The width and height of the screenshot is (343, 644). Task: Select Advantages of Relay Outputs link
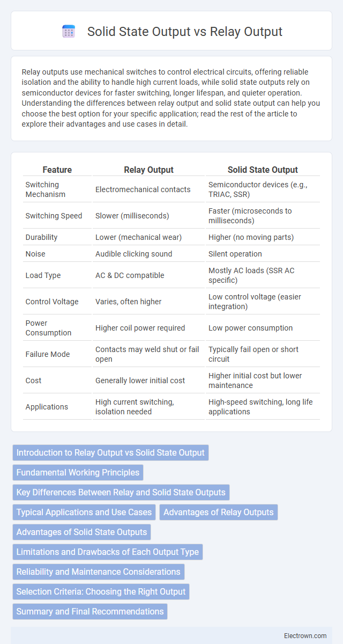pyautogui.click(x=219, y=513)
